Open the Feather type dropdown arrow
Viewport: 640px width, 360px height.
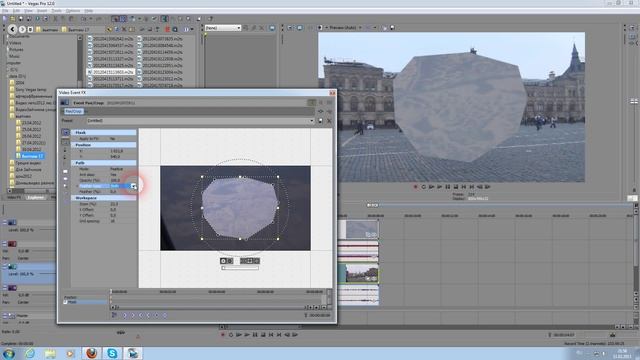(x=133, y=186)
